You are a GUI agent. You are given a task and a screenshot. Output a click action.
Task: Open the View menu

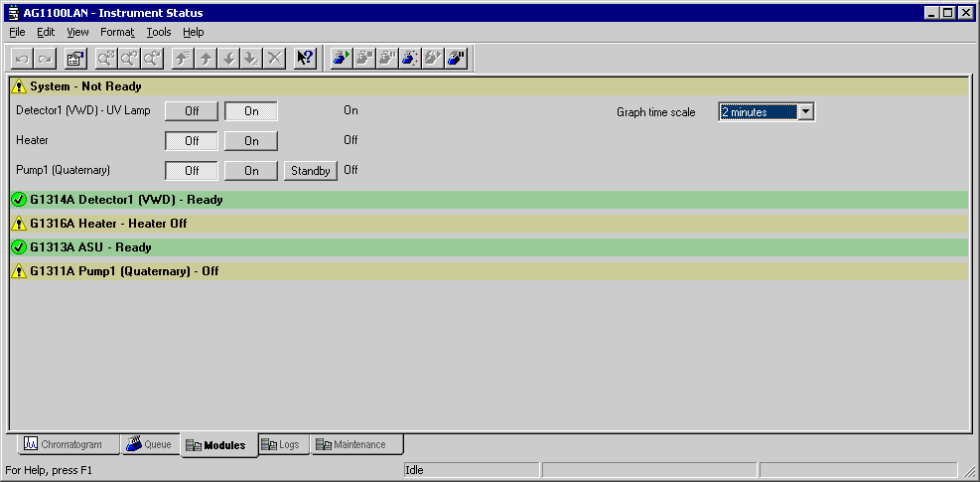(x=77, y=32)
